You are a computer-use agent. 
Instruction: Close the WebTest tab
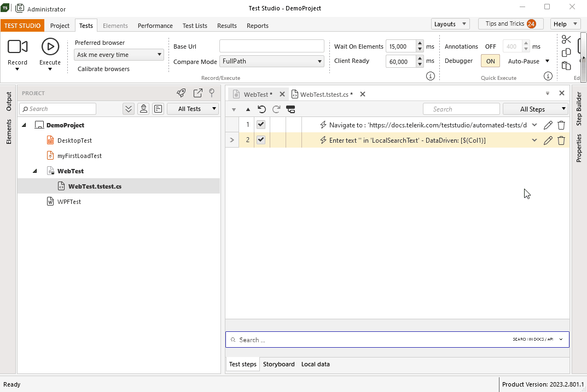click(282, 94)
